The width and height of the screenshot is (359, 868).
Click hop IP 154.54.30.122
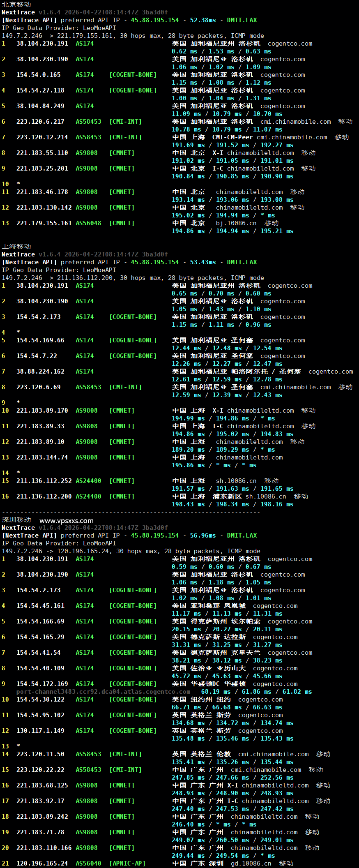pos(40,699)
